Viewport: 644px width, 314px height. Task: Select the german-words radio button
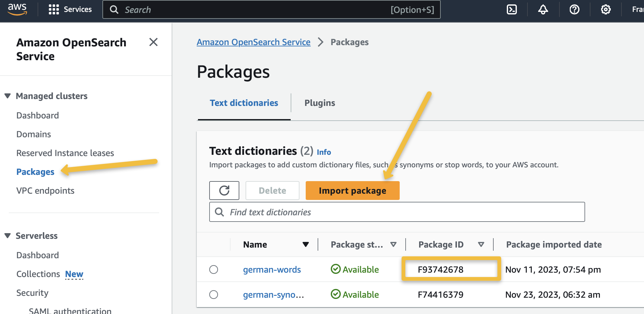pyautogui.click(x=214, y=270)
